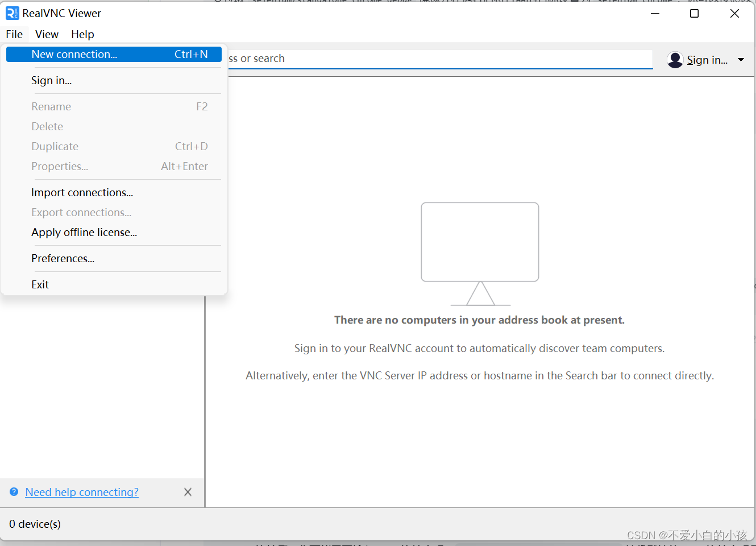Open Preferences from the File menu
Screen dimensions: 756x546
114,258
